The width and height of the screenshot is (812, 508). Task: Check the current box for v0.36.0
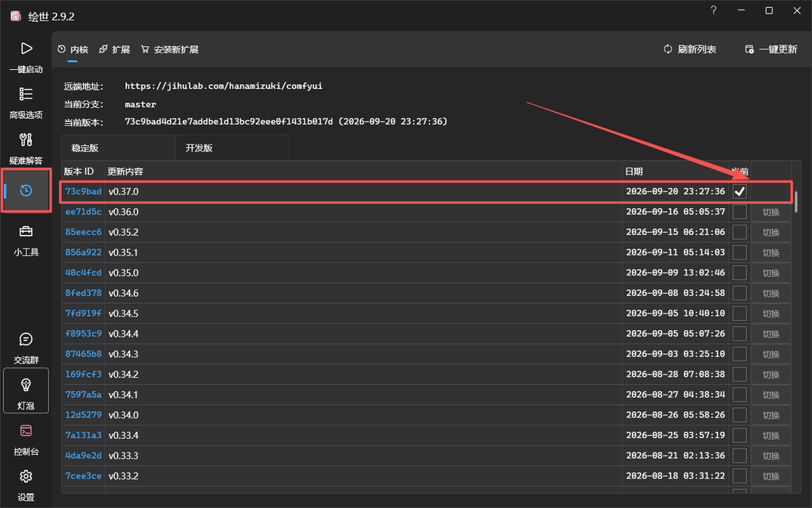(740, 211)
